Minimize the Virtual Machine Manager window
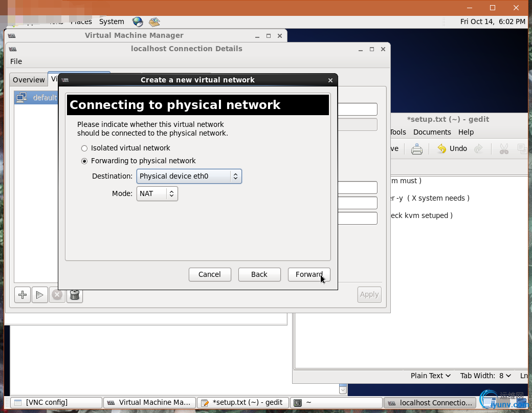Viewport: 532px width, 413px height. [257, 36]
